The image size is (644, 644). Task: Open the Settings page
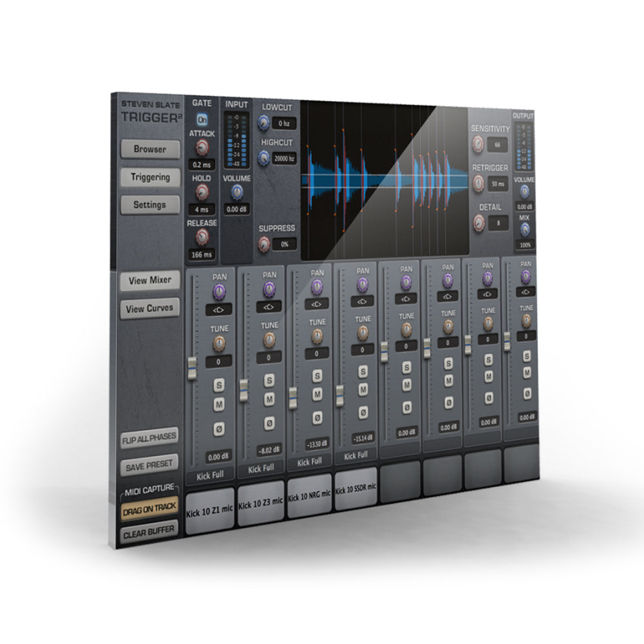150,205
